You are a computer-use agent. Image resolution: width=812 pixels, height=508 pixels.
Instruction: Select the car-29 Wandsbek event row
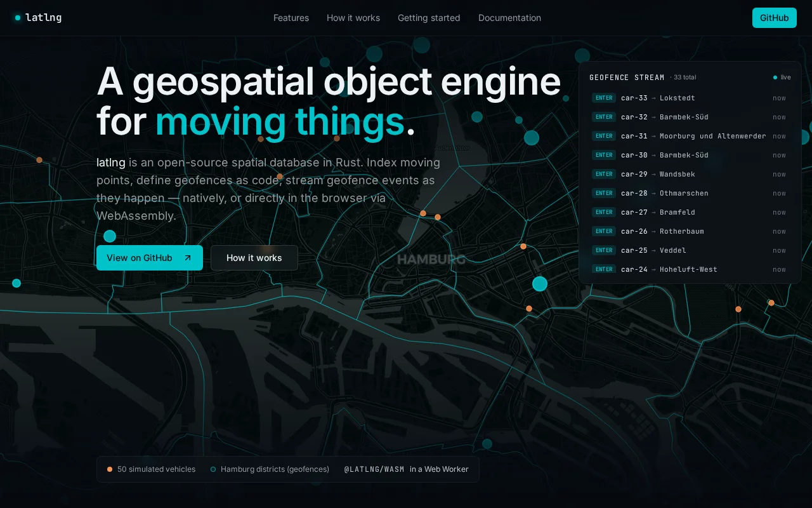click(x=690, y=174)
